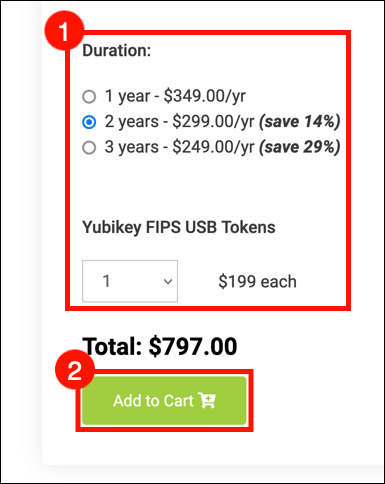The height and width of the screenshot is (484, 385).
Task: Select the 2 years duration option
Action: coord(89,122)
